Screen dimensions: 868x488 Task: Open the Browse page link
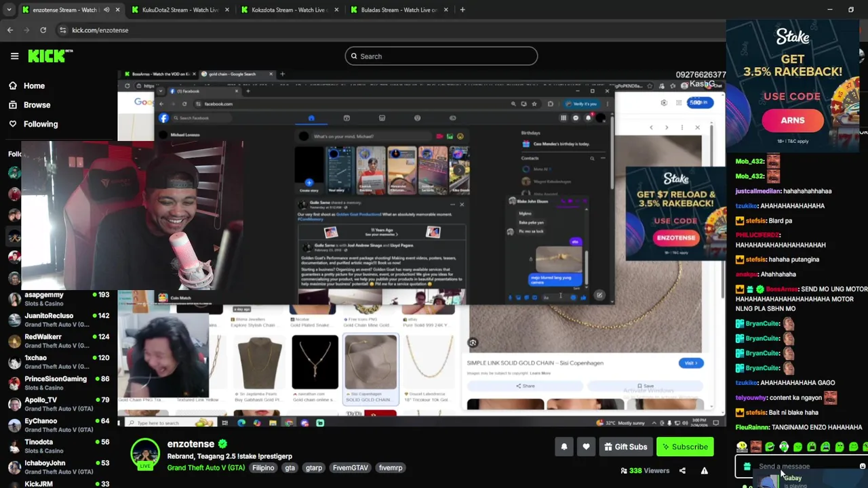click(x=37, y=105)
